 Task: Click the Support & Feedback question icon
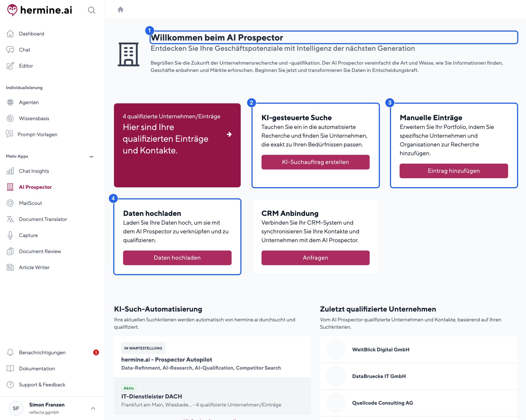[10, 385]
